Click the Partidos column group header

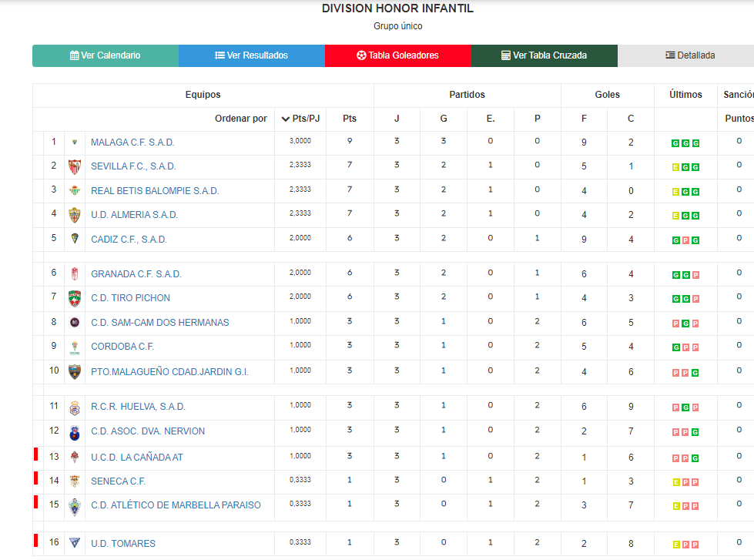coord(467,95)
